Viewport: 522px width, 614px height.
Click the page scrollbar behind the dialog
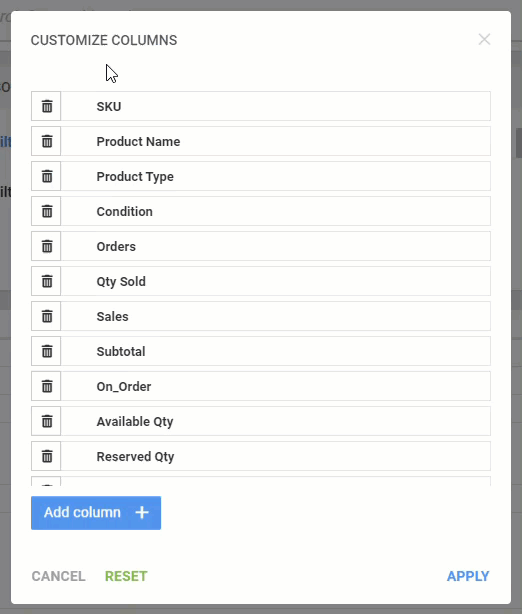[x=518, y=143]
